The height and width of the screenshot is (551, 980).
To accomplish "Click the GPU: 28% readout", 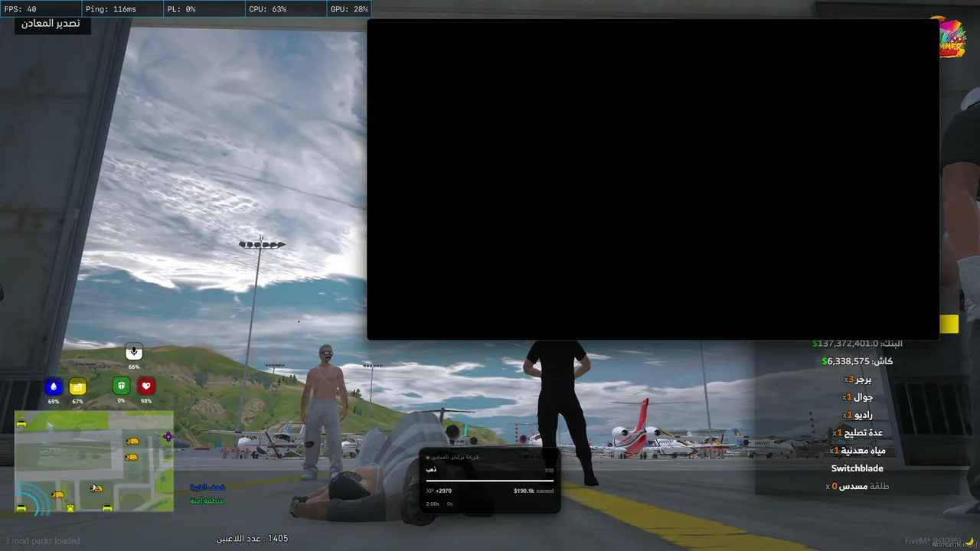I will coord(349,9).
